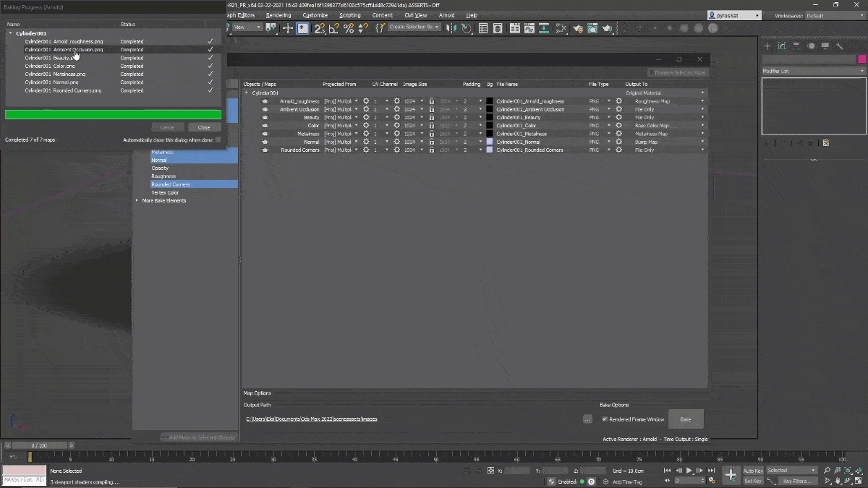Open the Rendering menu
868x488 pixels.
tap(278, 15)
